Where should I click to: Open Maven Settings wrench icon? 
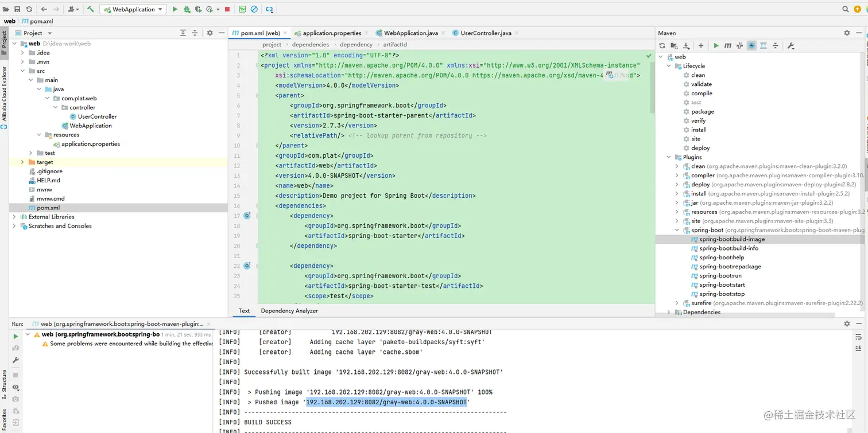pyautogui.click(x=790, y=46)
